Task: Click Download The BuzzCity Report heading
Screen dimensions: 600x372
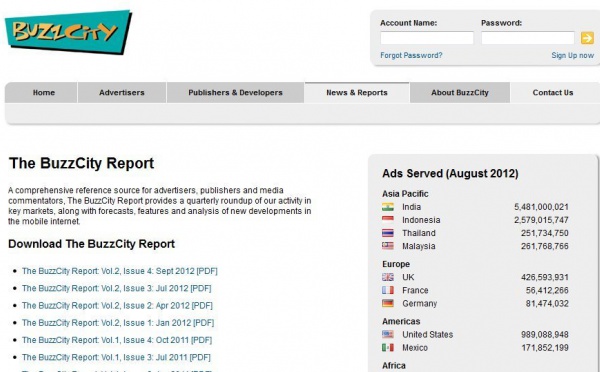Action: click(91, 244)
